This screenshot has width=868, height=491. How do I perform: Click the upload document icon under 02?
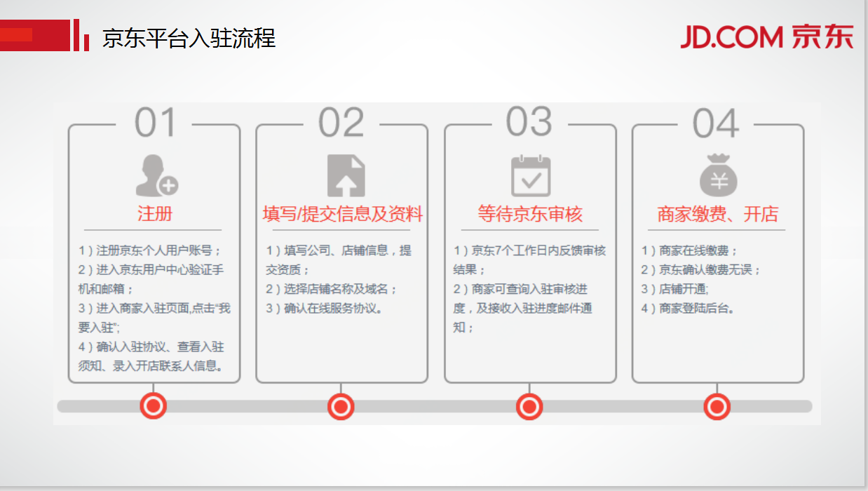coord(346,176)
